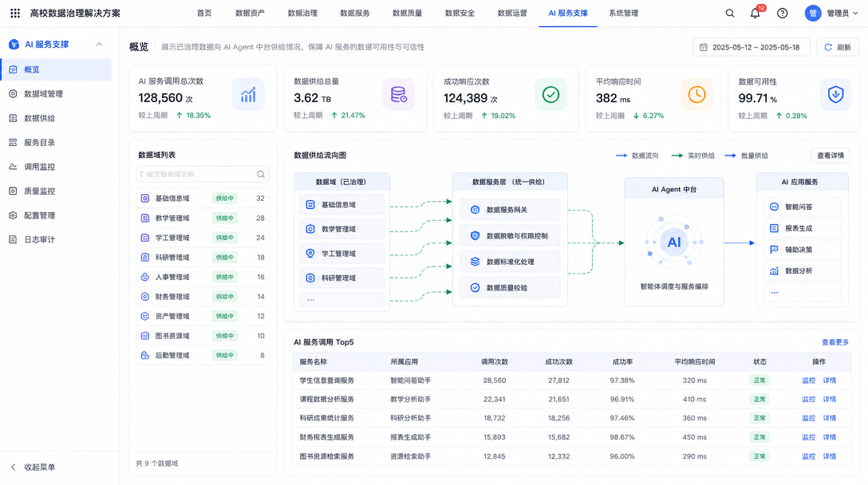Open the app grid launcher icon
868x485 pixels.
tap(15, 13)
